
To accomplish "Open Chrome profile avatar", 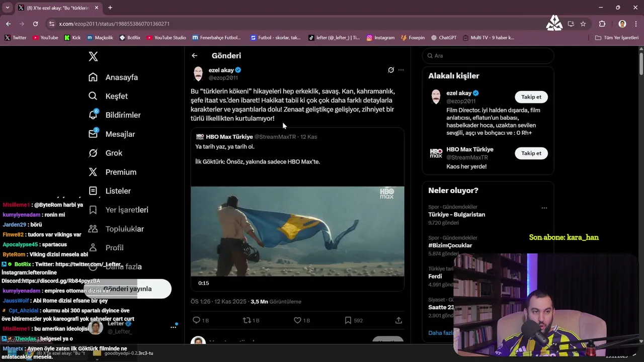I will 622,24.
